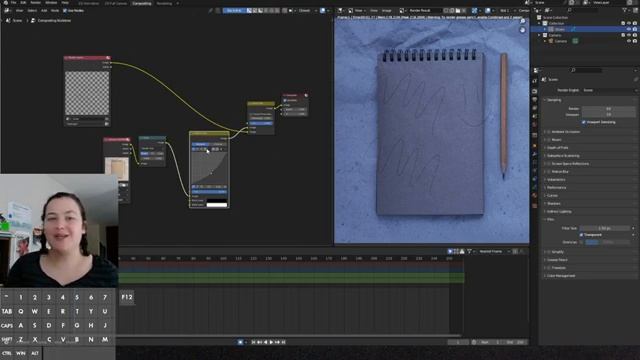Open the Render properties tab icon
This screenshot has width=640, height=360.
pos(535,91)
